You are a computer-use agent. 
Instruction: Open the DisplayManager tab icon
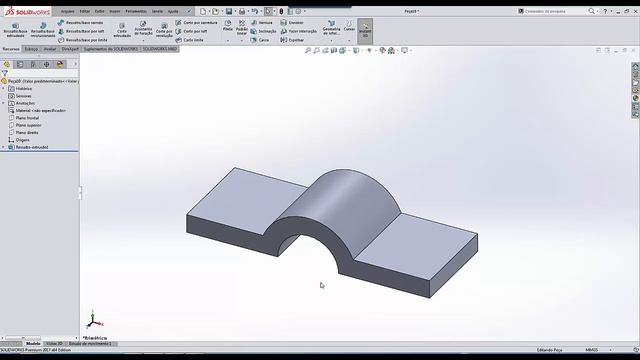pyautogui.click(x=60, y=64)
